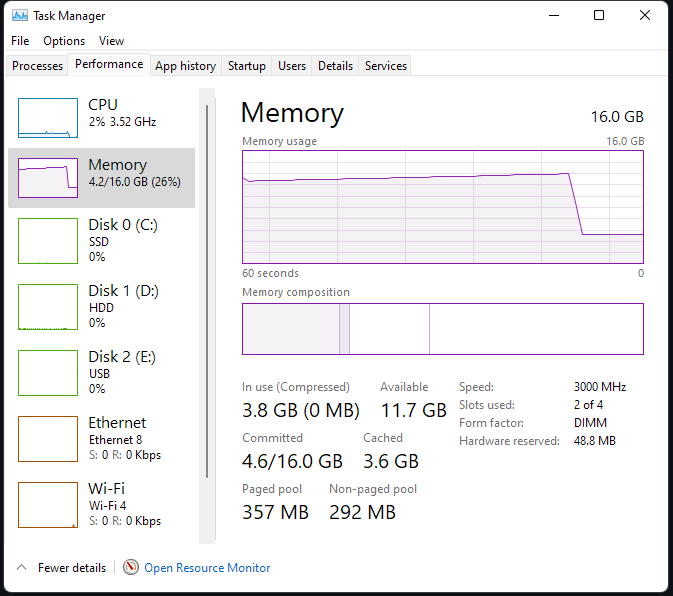Show Wi-Fi 4 network graph
This screenshot has height=596, width=673.
pyautogui.click(x=48, y=505)
